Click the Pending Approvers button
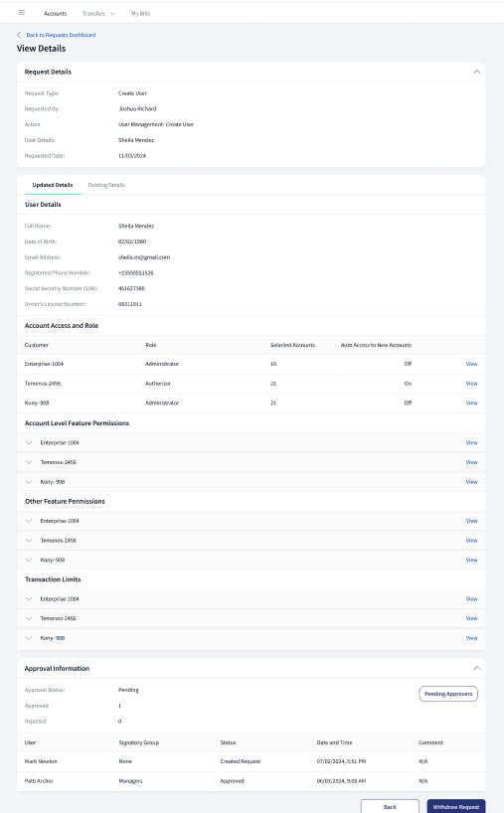Screen dimensions: 504x813 pos(448,694)
